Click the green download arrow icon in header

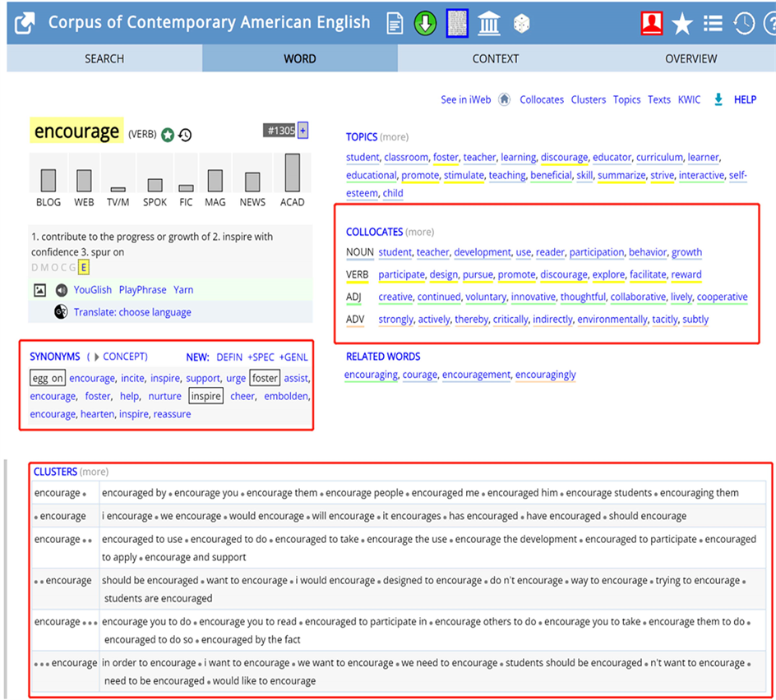(425, 24)
